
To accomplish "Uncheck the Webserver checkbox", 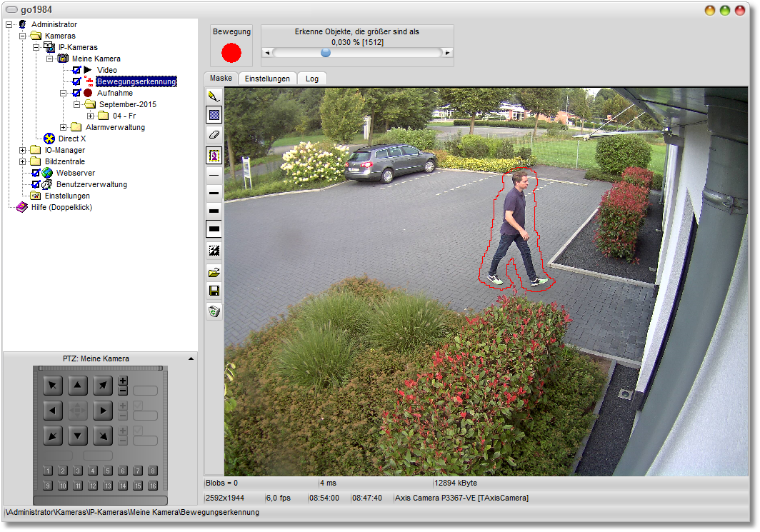I will tap(36, 173).
